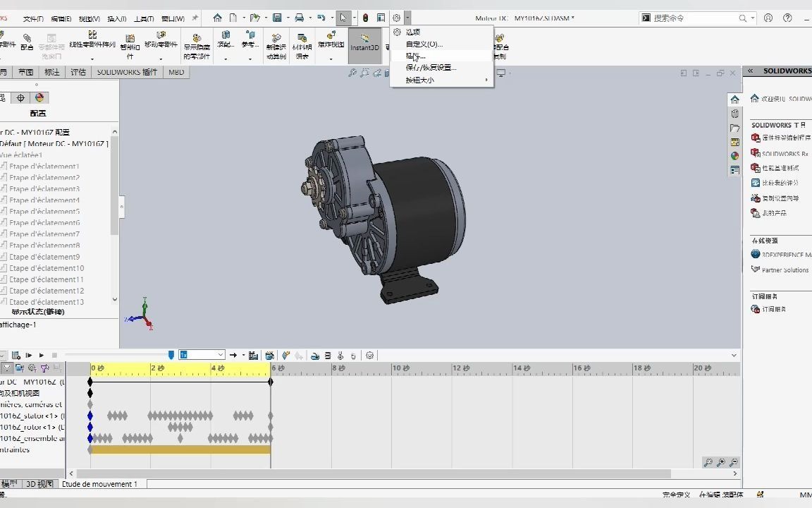This screenshot has height=508, width=812.
Task: Toggle the timeline filter funnel button
Action: tap(7, 368)
